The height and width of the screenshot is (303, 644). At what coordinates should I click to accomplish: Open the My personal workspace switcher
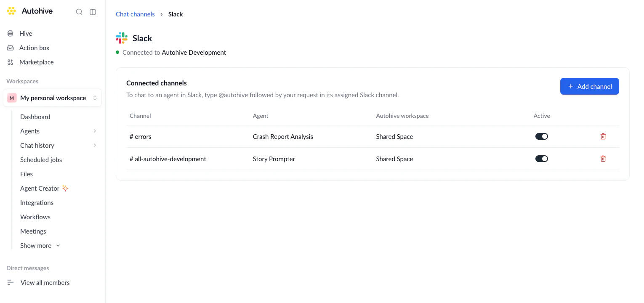pyautogui.click(x=53, y=98)
